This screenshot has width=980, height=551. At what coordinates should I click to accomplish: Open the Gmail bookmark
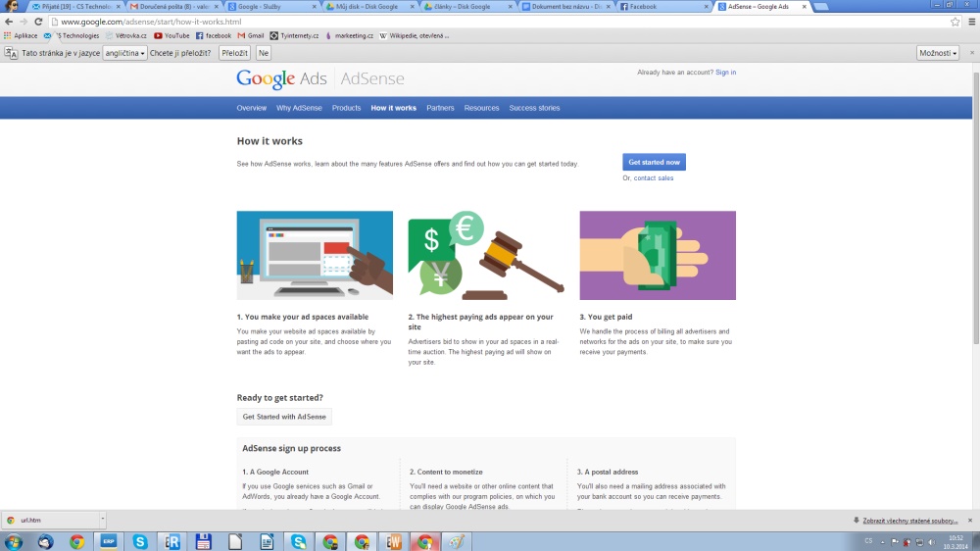(x=251, y=35)
